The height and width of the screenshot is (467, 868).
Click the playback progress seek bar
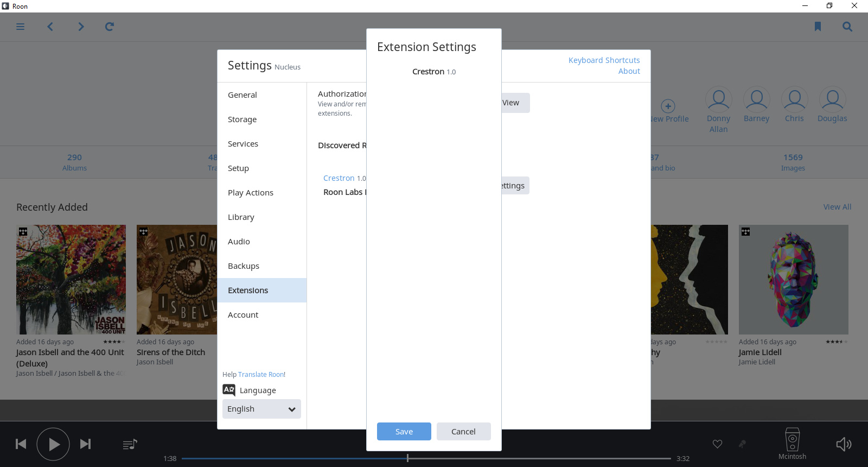pyautogui.click(x=426, y=458)
